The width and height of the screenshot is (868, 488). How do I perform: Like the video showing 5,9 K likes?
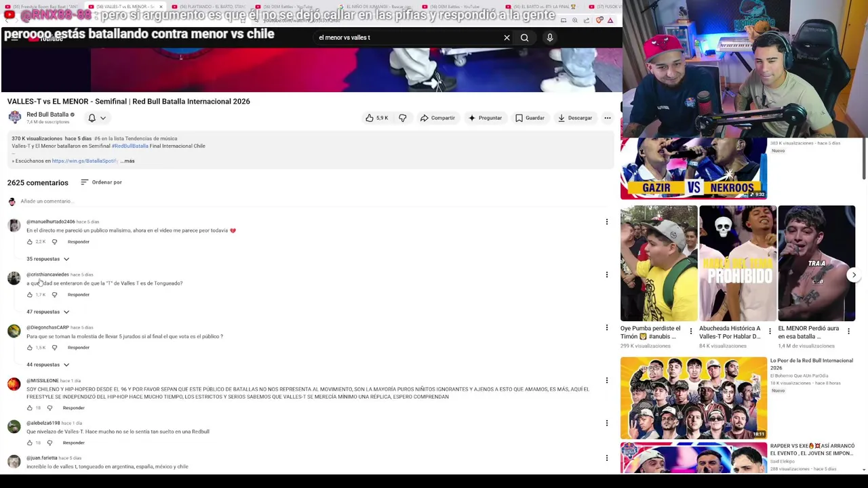376,118
